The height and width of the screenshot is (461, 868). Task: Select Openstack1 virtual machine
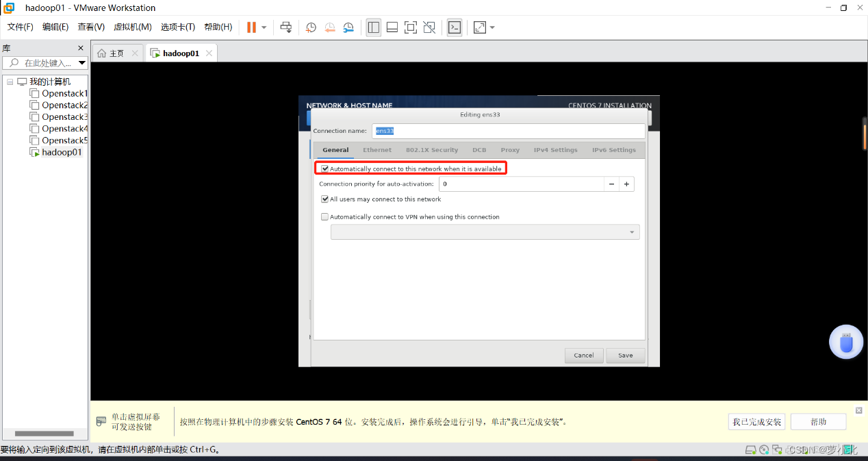[x=65, y=93]
